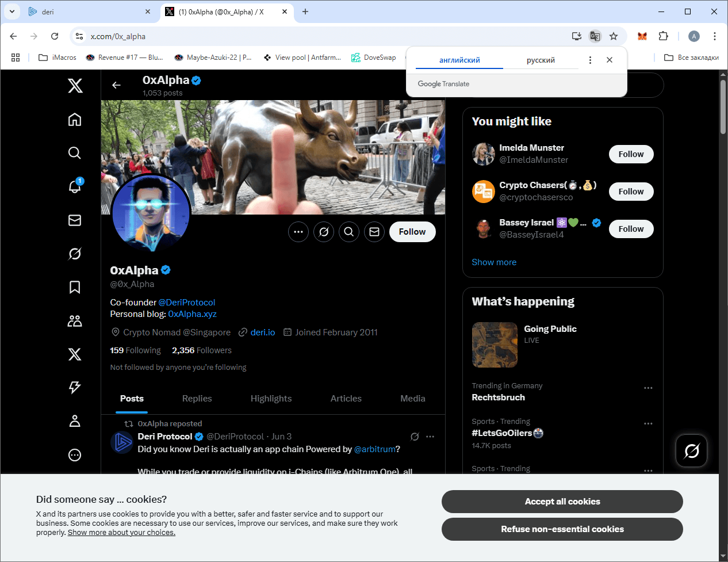Open @DeriProtocol link in bio
728x562 pixels.
pos(187,303)
